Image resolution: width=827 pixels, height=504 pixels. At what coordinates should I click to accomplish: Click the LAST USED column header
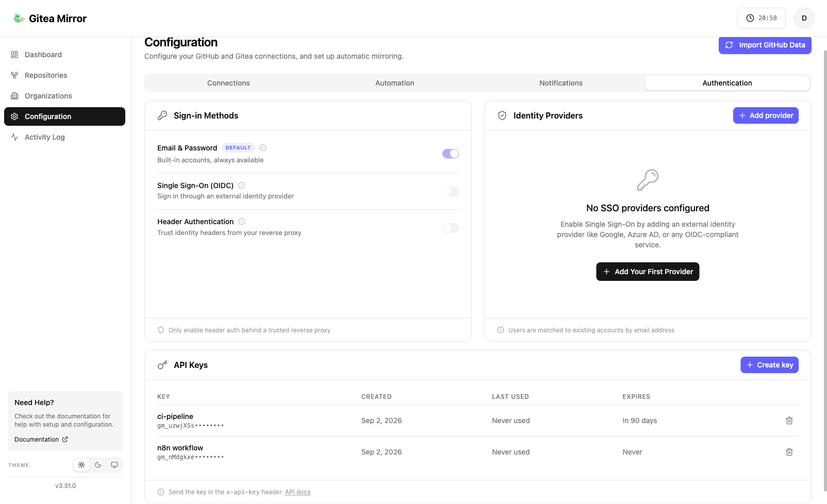(x=510, y=397)
